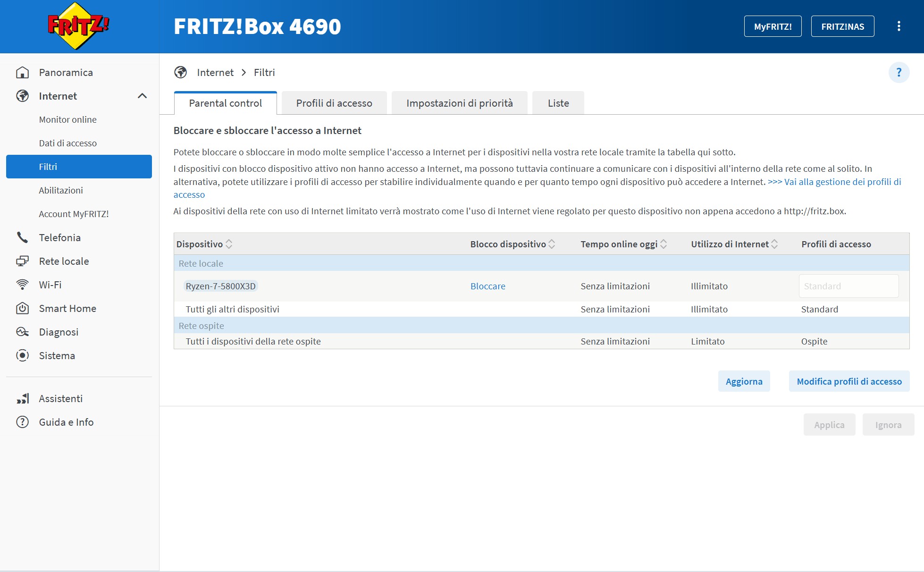
Task: Open Telefonia menu
Action: [x=59, y=237]
